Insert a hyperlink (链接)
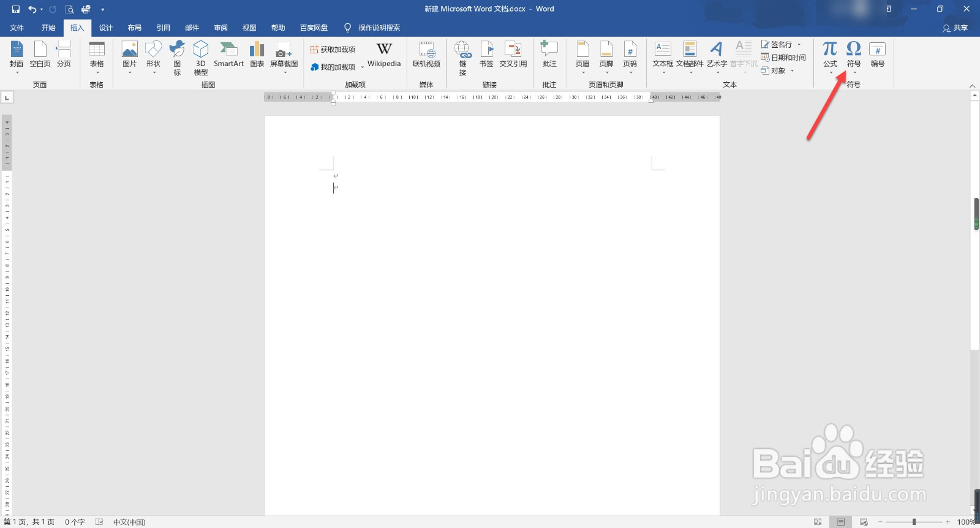Screen dimensions: 980x528 462,58
